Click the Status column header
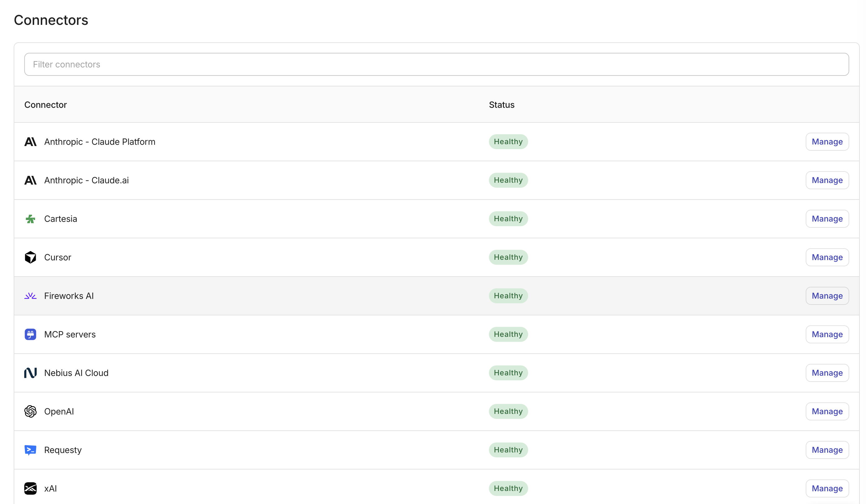 point(502,105)
